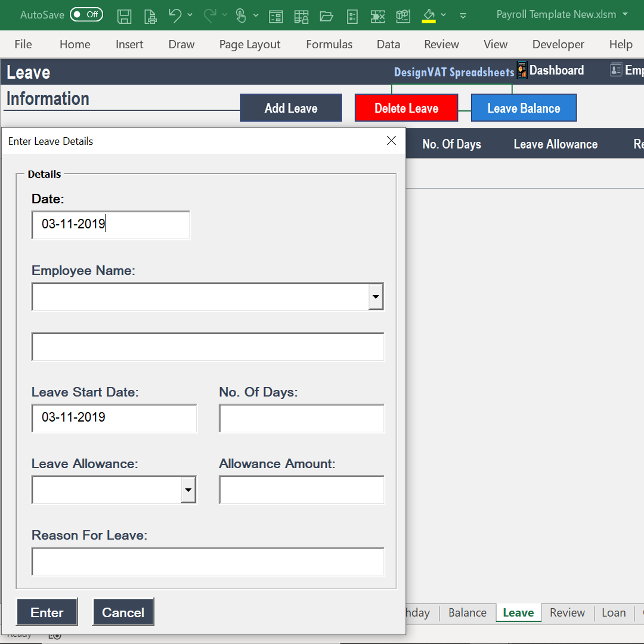The height and width of the screenshot is (644, 644).
Task: Select the Balance sheet tab
Action: pos(467,612)
